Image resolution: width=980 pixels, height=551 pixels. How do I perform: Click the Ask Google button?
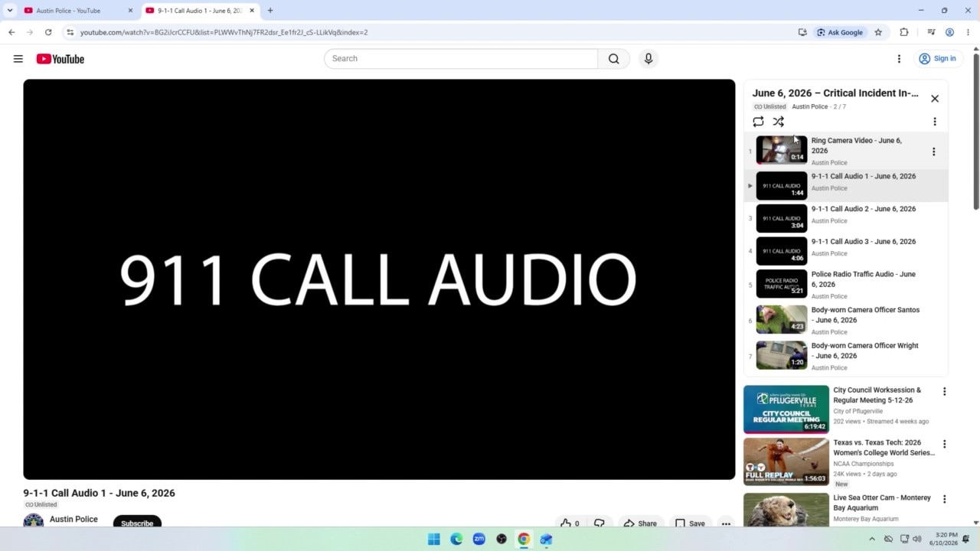840,32
